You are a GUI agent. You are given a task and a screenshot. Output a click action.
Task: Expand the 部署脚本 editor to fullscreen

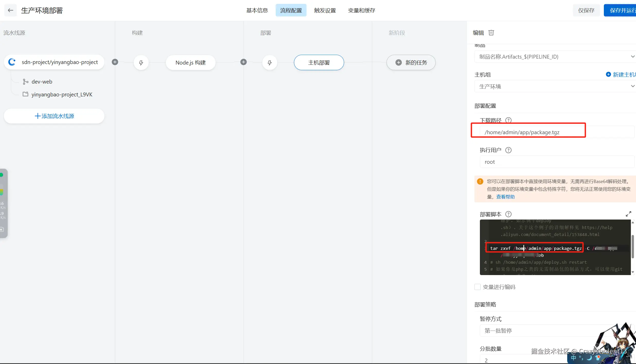(x=628, y=214)
